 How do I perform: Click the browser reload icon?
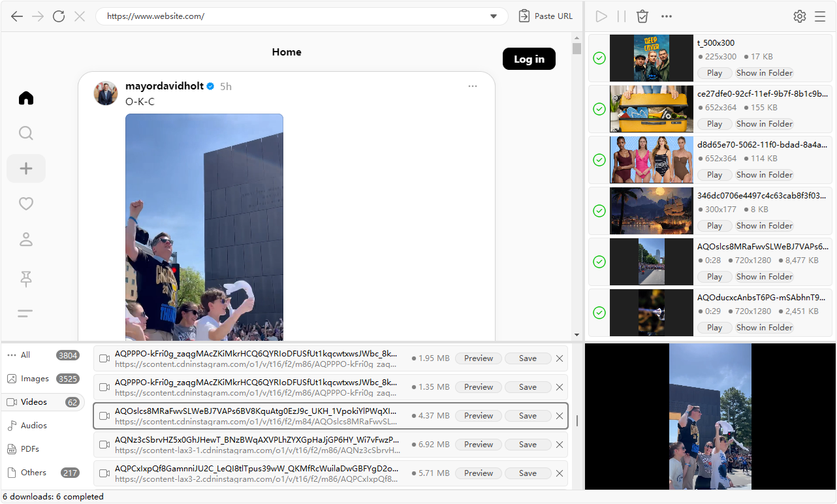point(59,16)
